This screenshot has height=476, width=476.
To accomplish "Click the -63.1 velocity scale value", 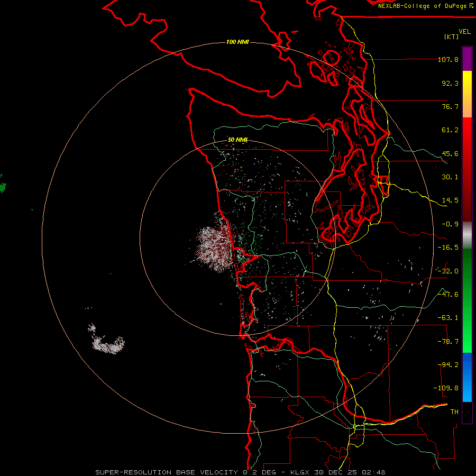I will pyautogui.click(x=448, y=318).
